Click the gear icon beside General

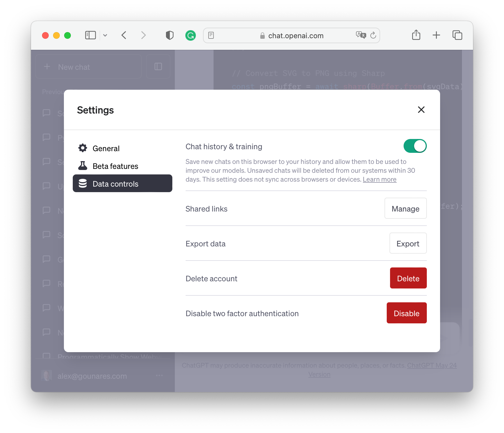(x=83, y=148)
